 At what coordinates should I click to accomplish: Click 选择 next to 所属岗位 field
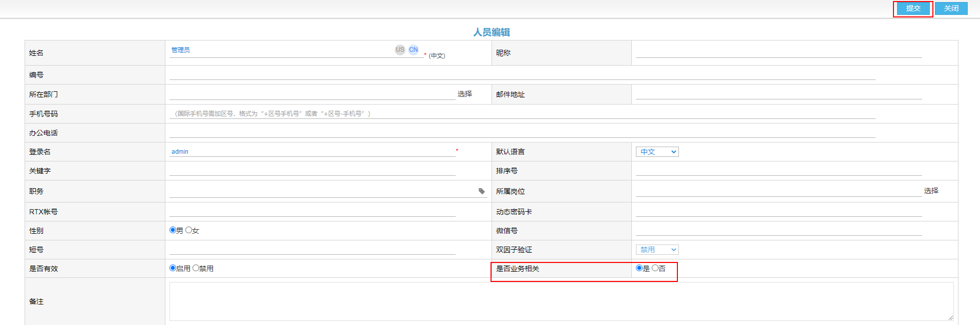coord(931,191)
